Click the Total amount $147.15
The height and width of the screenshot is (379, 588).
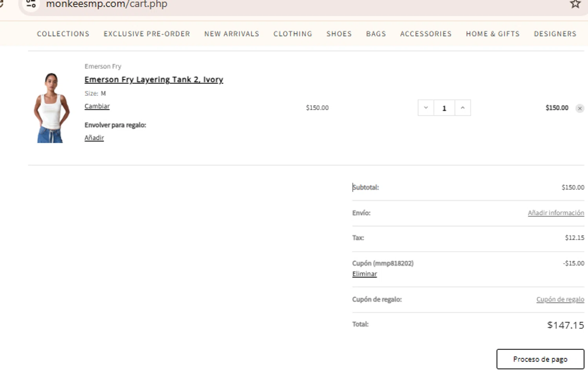(566, 325)
